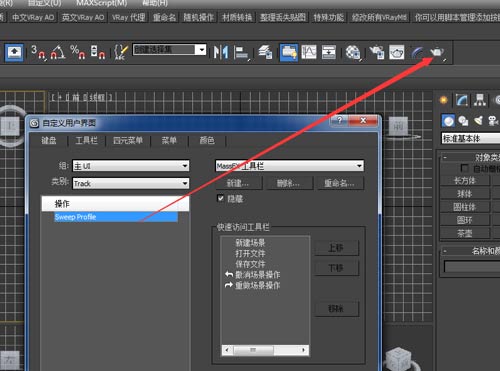Enable the 自动栅格 checkbox

[x=464, y=168]
